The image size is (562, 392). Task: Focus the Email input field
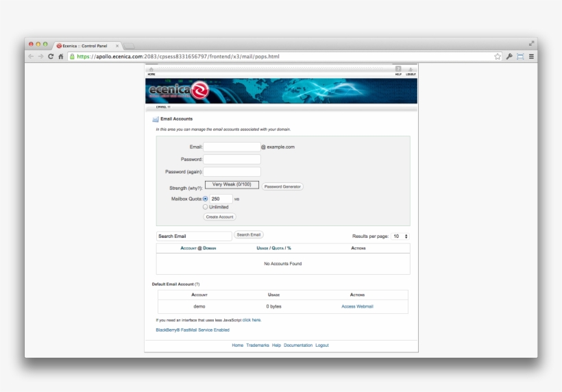[232, 147]
